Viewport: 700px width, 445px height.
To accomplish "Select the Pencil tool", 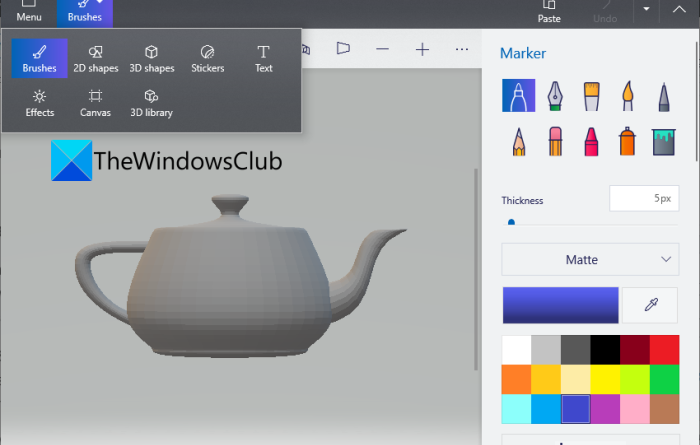I will [x=519, y=141].
